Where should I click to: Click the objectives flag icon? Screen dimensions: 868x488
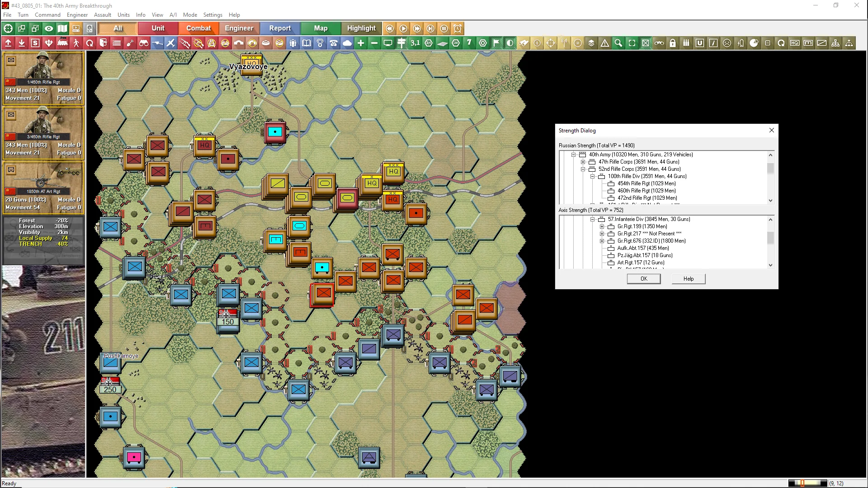point(496,43)
